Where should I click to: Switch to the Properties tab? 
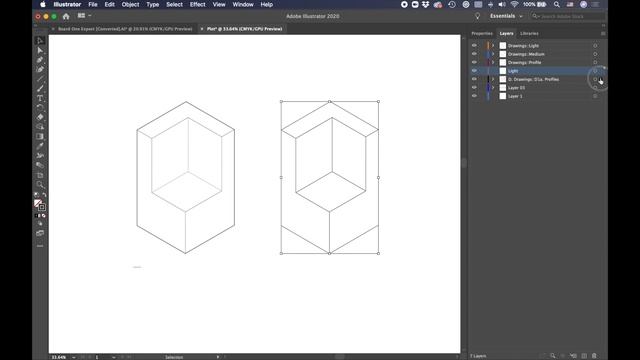click(482, 33)
